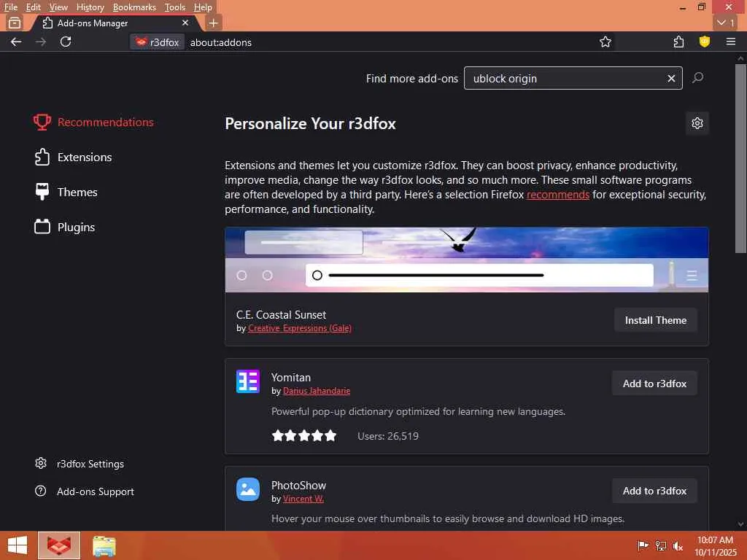
Task: Open the View menu
Action: click(58, 7)
